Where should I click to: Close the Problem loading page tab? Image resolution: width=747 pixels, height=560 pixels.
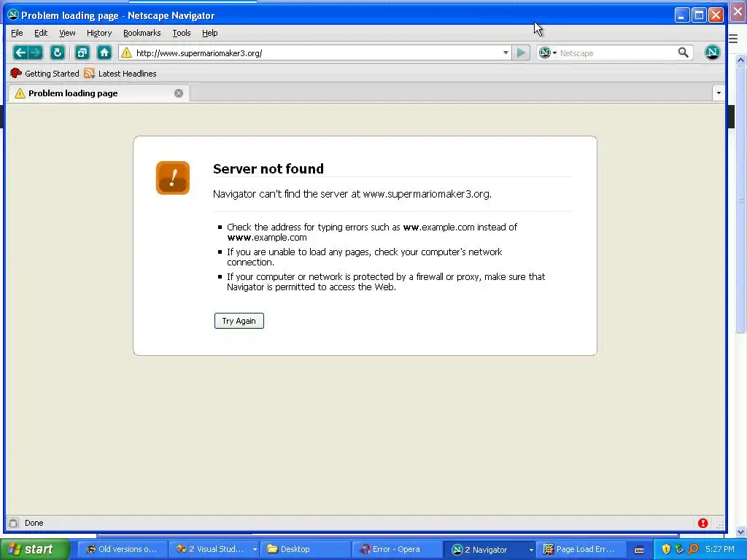pos(179,93)
